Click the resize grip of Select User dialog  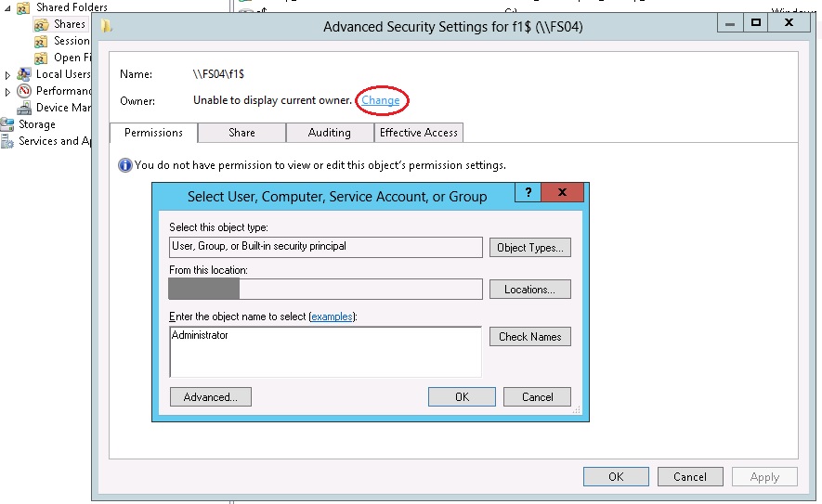(x=577, y=409)
